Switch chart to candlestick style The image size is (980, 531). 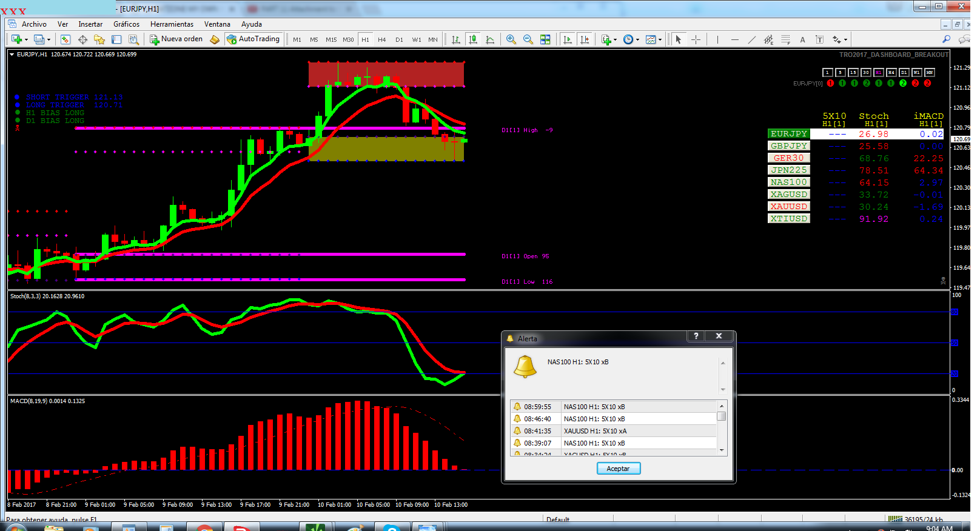point(473,39)
